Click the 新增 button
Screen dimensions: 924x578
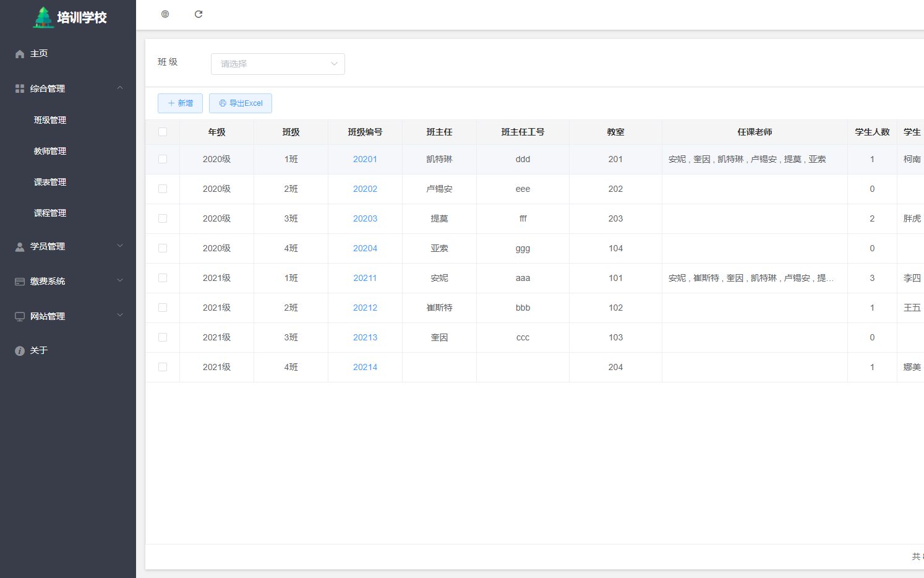click(x=180, y=103)
